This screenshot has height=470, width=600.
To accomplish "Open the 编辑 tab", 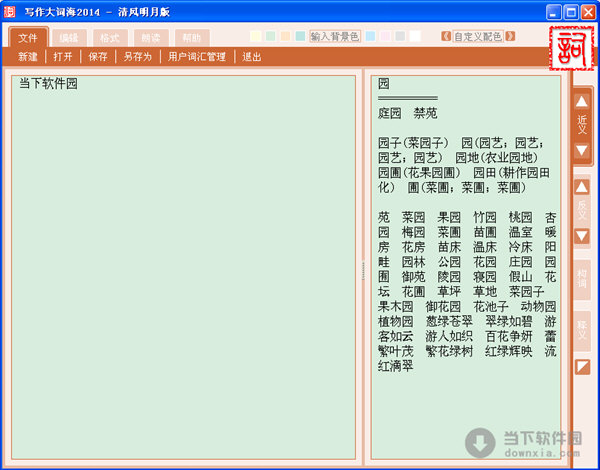I will [x=69, y=37].
